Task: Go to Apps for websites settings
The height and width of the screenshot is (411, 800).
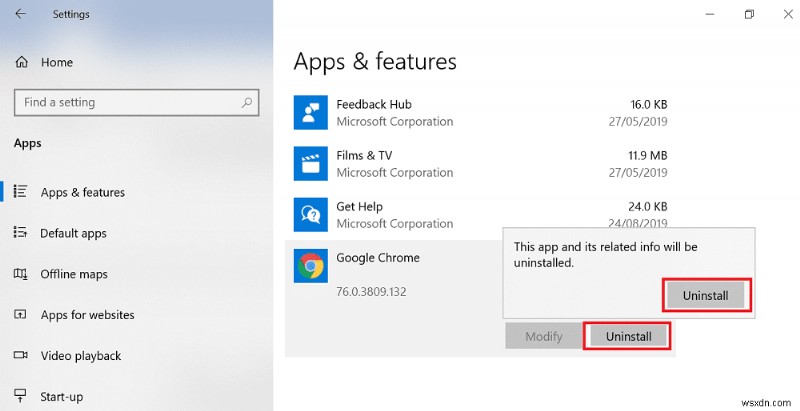Action: click(x=88, y=315)
